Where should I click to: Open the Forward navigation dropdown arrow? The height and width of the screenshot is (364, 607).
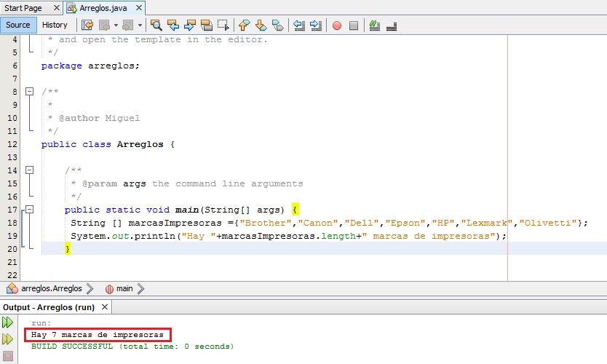point(140,25)
